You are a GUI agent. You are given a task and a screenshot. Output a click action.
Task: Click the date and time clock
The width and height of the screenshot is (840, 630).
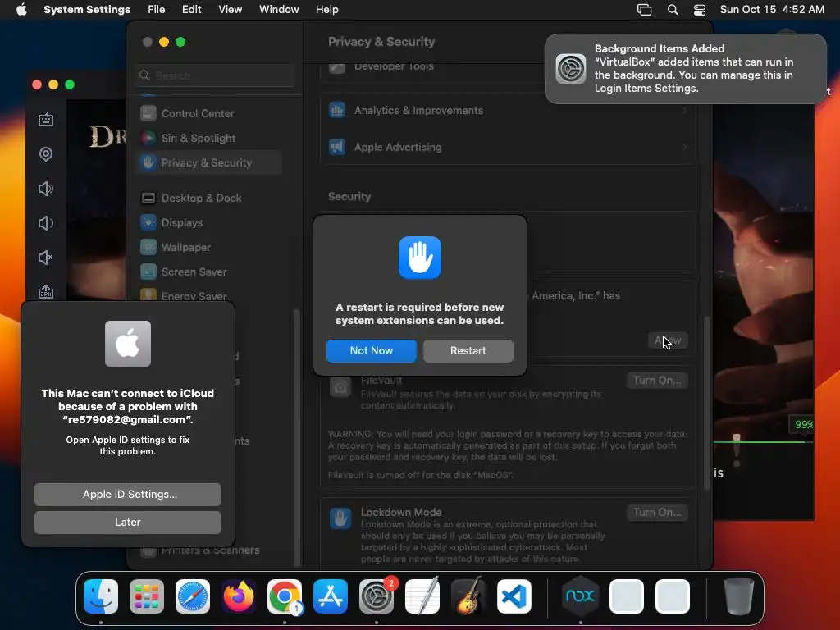pos(772,10)
